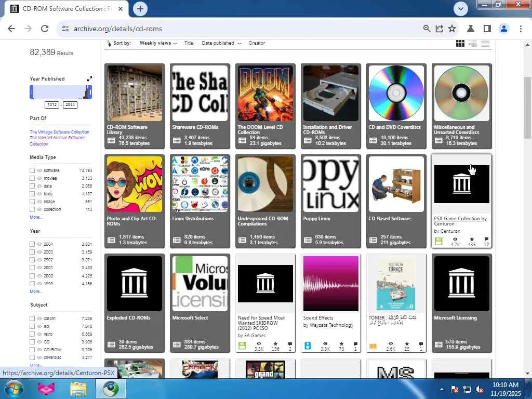The image size is (532, 399).
Task: Open CD and DVD Coverdiscs collection
Action: click(396, 106)
